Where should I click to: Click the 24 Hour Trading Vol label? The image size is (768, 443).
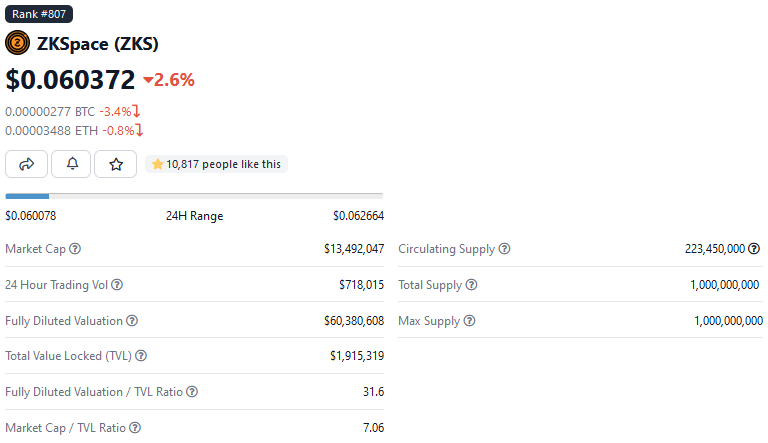[56, 285]
